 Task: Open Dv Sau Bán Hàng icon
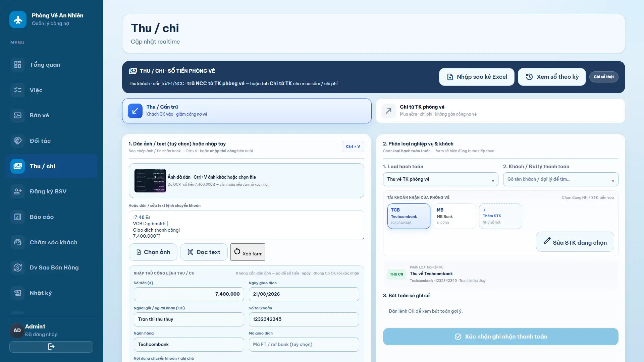coord(17,267)
